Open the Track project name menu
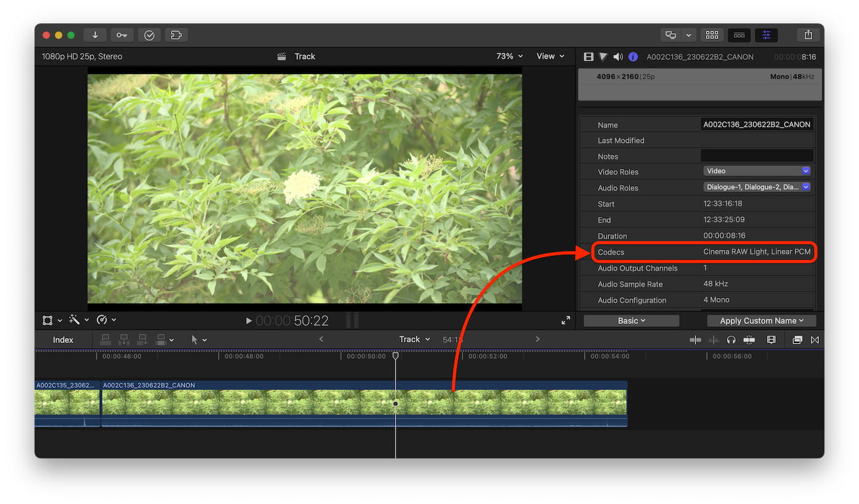The height and width of the screenshot is (504, 859). (415, 339)
